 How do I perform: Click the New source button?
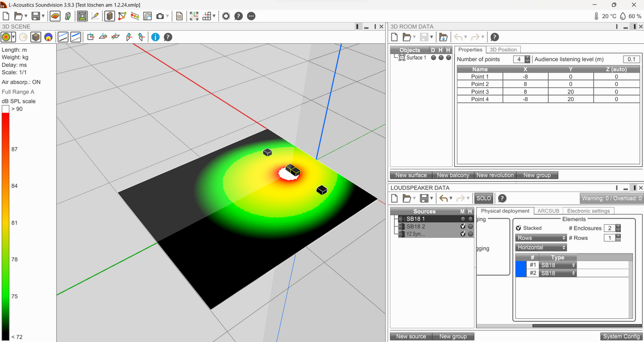tap(411, 336)
